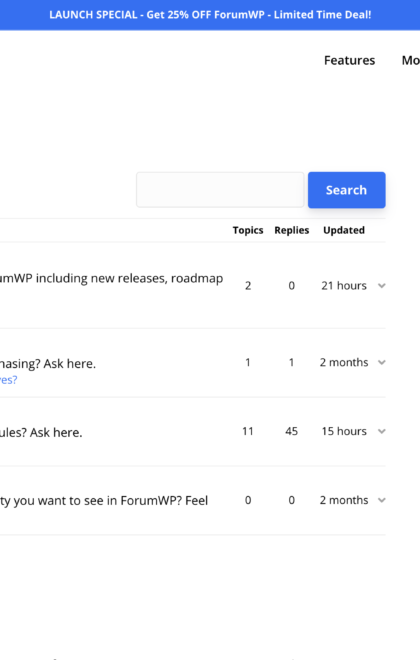
Task: Expand the ForumWP feature requests row chevron
Action: (382, 500)
